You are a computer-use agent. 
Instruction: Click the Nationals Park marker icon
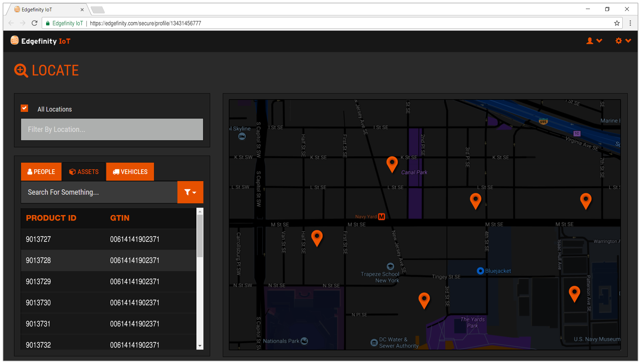pyautogui.click(x=304, y=341)
